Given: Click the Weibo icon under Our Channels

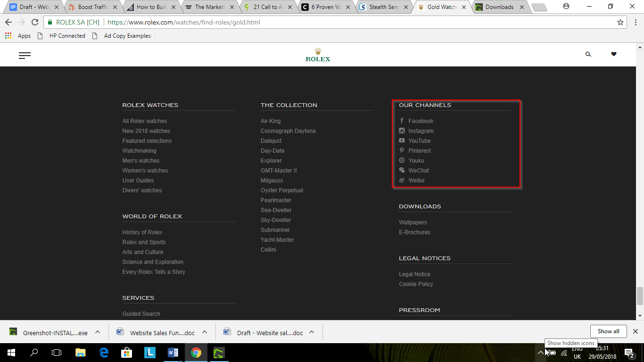Looking at the screenshot, I should (402, 181).
